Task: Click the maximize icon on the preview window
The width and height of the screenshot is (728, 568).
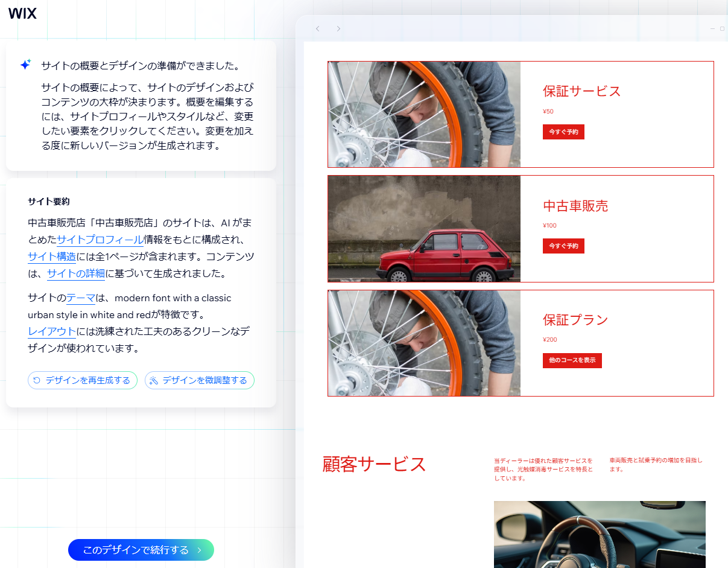Action: 722,28
